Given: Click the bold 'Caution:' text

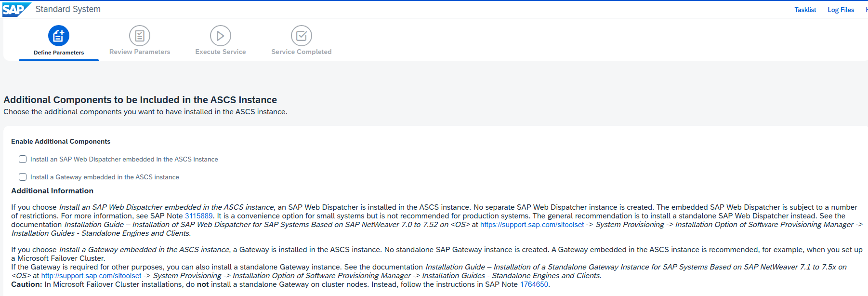Looking at the screenshot, I should coord(26,284).
